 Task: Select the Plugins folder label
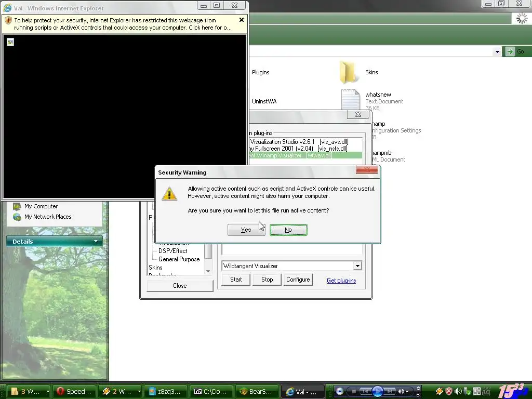261,72
